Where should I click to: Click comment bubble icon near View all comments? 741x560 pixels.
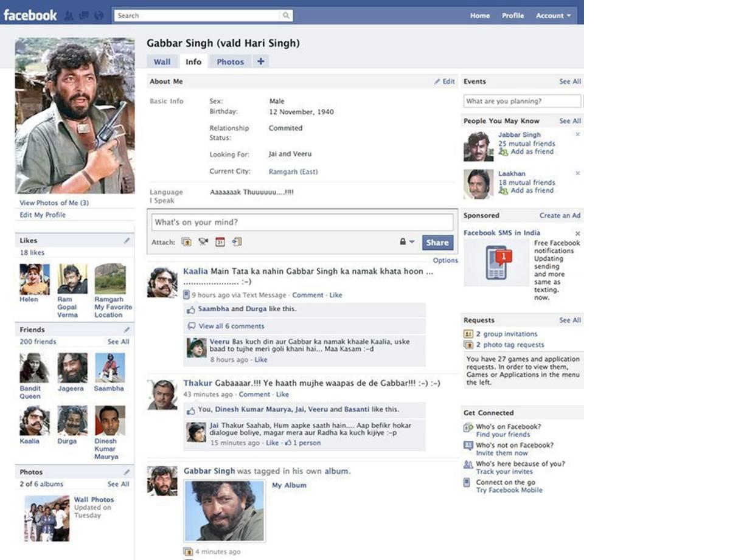point(191,326)
